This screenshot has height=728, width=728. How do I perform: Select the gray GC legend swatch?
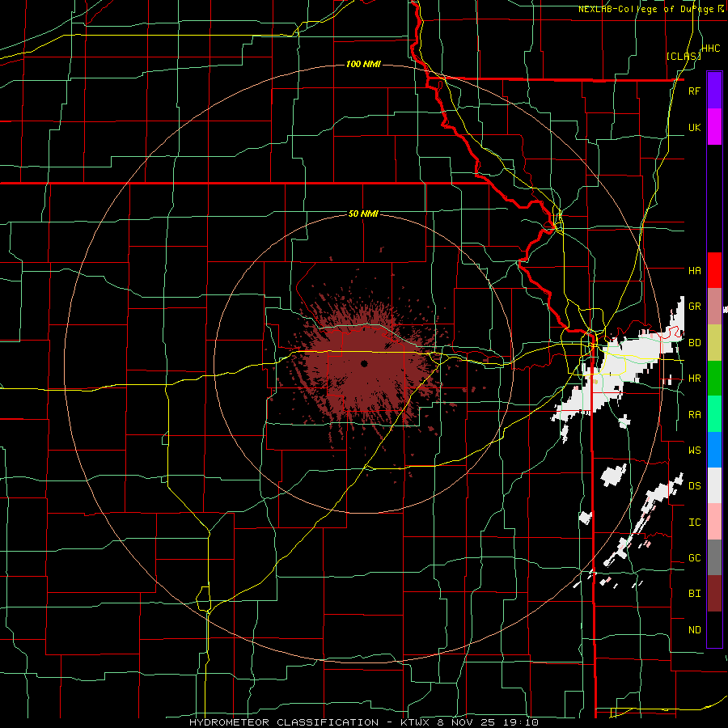[x=714, y=557]
